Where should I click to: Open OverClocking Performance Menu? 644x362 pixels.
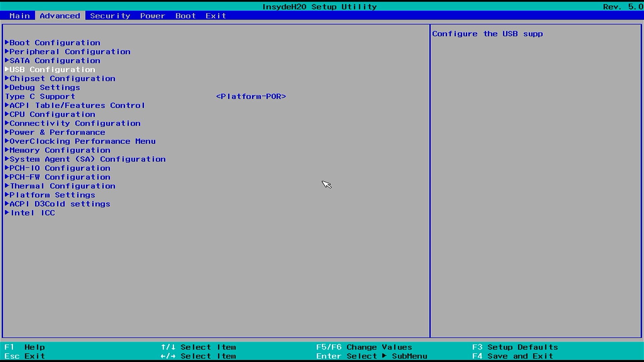pyautogui.click(x=83, y=141)
